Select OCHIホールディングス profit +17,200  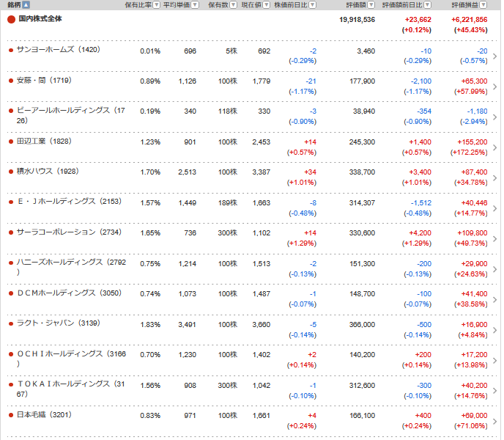(474, 355)
